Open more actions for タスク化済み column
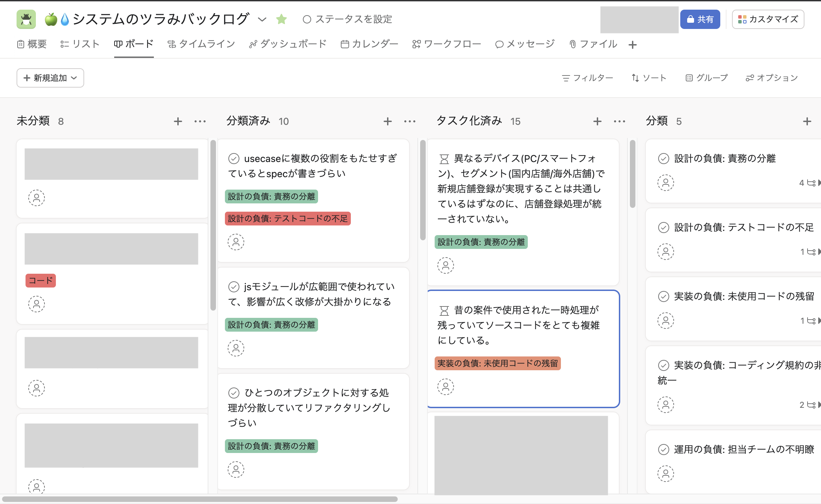The height and width of the screenshot is (504, 821). click(620, 121)
